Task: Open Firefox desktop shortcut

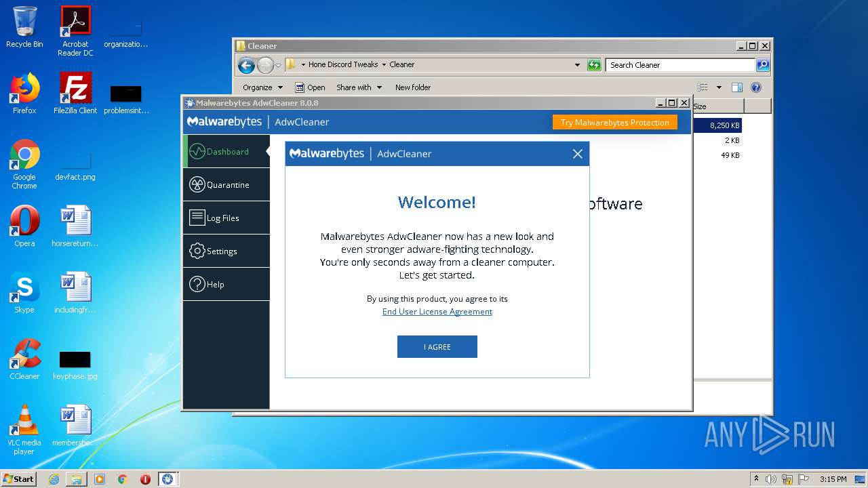Action: click(x=24, y=94)
